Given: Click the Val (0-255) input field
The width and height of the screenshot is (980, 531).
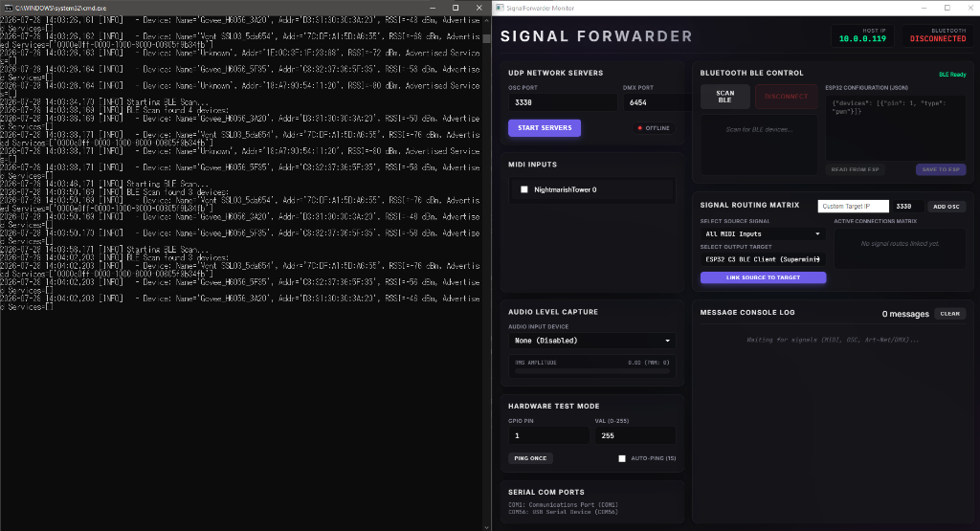Looking at the screenshot, I should pyautogui.click(x=635, y=435).
